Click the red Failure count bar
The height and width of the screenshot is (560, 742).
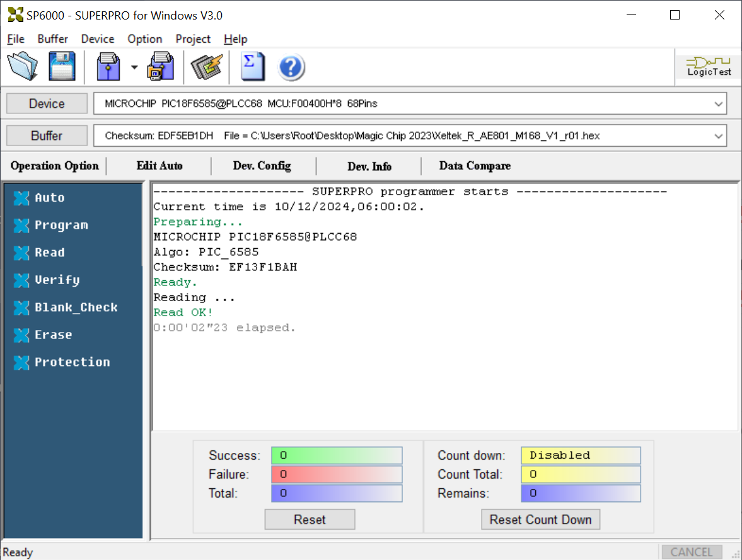[337, 474]
